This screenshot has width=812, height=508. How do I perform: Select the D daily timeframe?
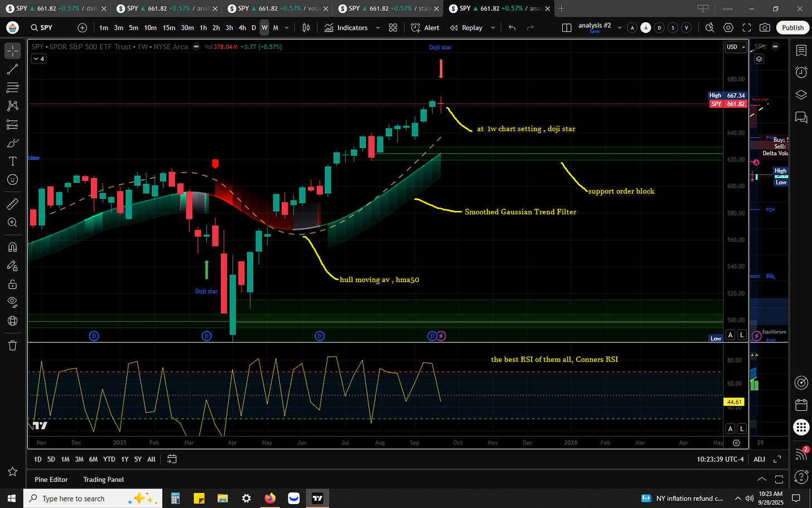(254, 27)
